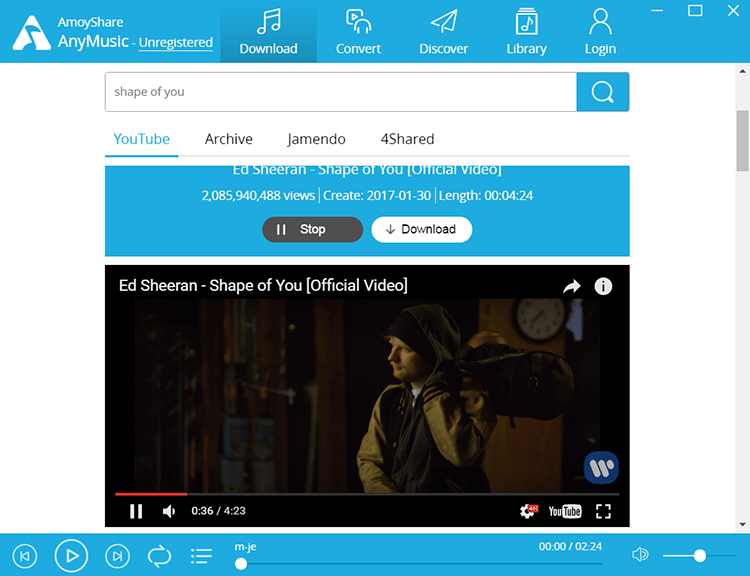Switch to the YouTube tab
750x576 pixels.
[142, 139]
